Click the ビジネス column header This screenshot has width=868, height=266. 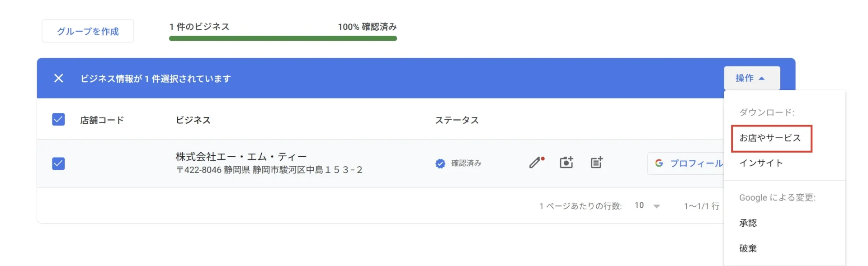[x=193, y=120]
